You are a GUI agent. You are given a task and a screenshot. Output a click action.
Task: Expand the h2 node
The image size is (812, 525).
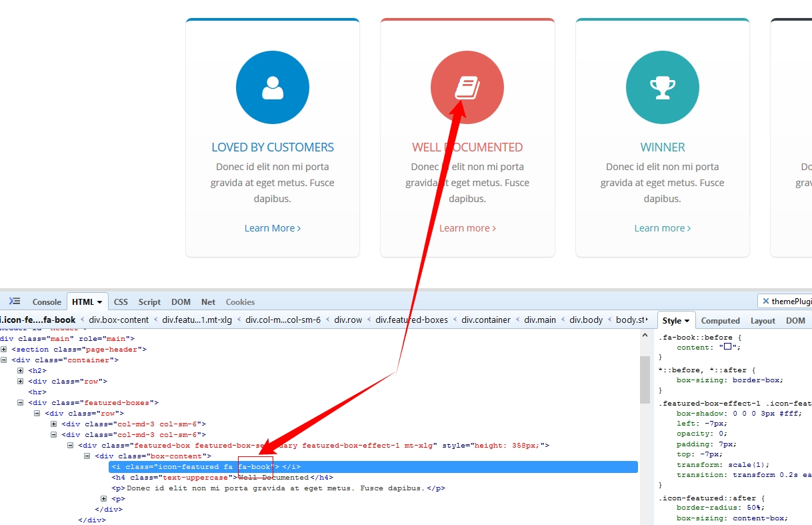point(21,371)
